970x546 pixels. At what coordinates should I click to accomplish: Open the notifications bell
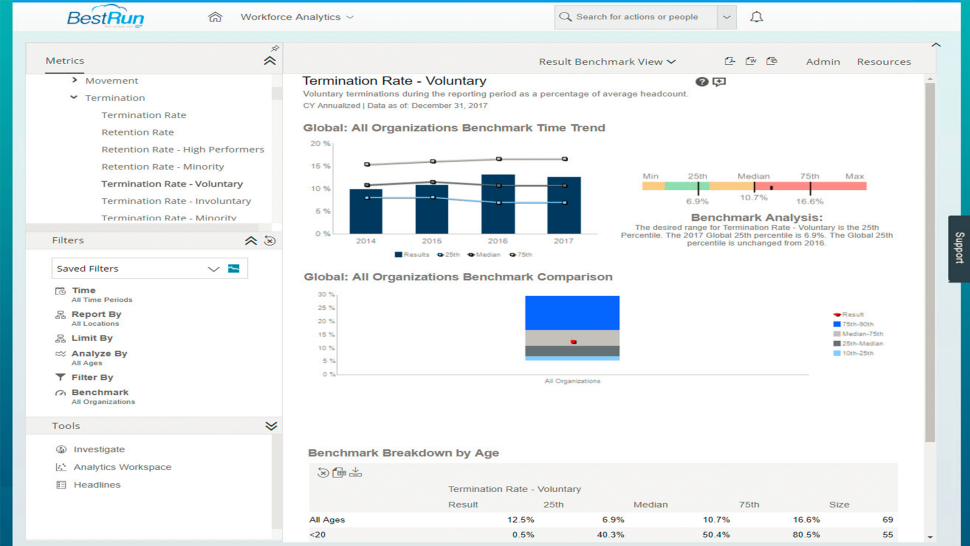756,17
